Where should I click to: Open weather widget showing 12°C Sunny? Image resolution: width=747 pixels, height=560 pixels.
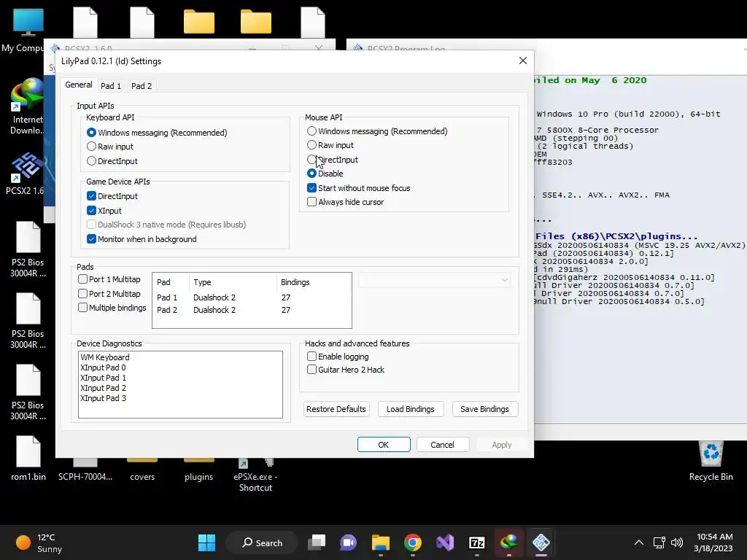(40, 542)
